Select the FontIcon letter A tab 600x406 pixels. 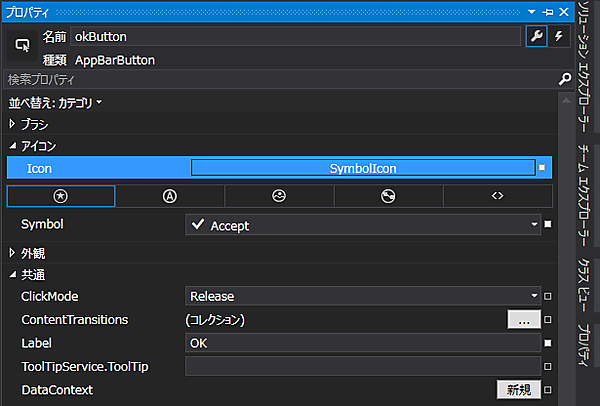coord(169,196)
